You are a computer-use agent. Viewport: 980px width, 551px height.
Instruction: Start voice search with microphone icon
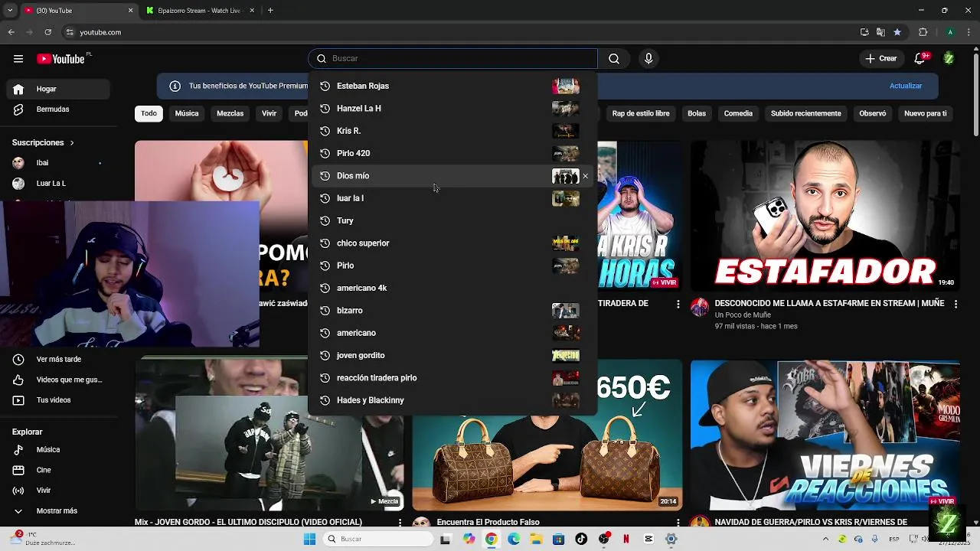(648, 59)
